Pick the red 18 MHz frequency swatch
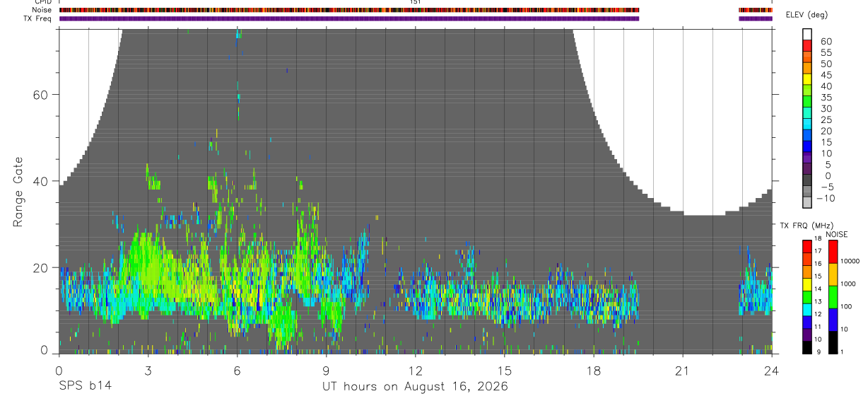 [807, 247]
